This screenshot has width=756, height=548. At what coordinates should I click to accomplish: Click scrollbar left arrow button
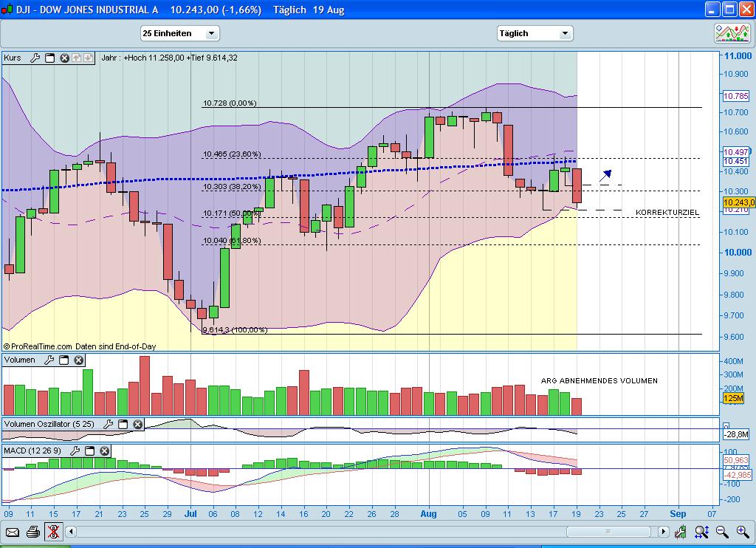71,532
